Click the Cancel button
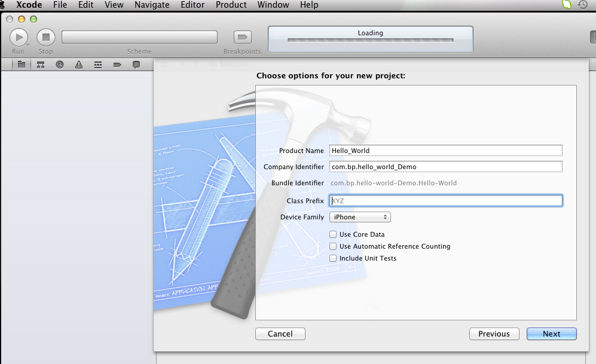Viewport: 596px width, 364px height. [280, 334]
